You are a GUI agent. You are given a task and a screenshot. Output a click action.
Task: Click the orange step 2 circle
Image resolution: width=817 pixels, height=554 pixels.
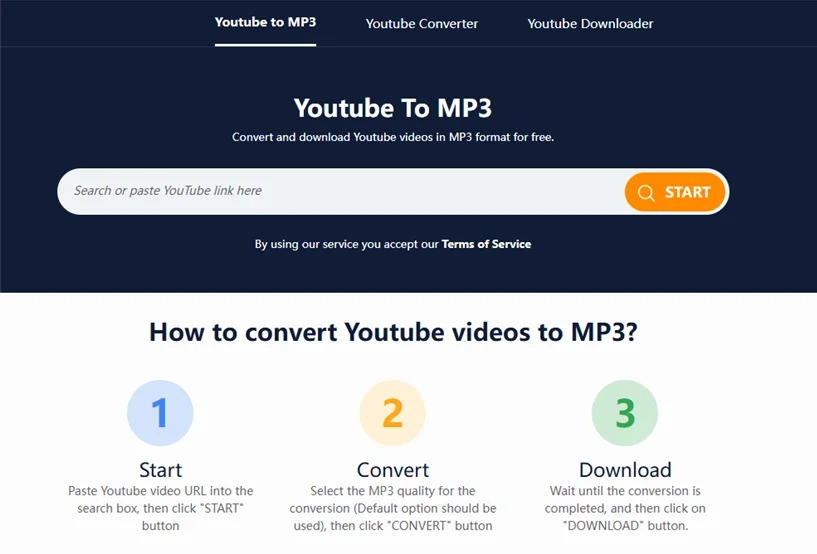392,413
